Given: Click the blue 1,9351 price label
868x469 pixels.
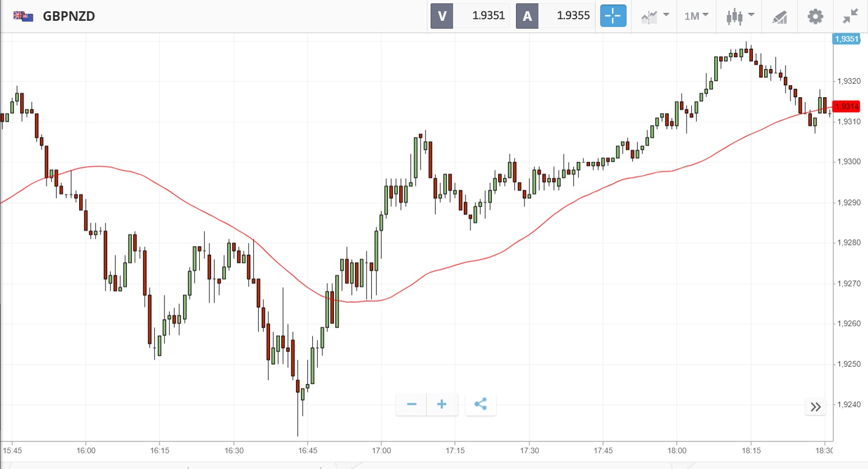Looking at the screenshot, I should coord(846,39).
